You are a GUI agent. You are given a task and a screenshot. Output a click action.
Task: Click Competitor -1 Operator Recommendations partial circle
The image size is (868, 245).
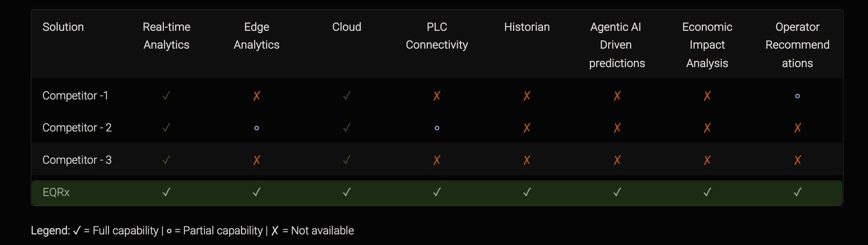pyautogui.click(x=797, y=96)
